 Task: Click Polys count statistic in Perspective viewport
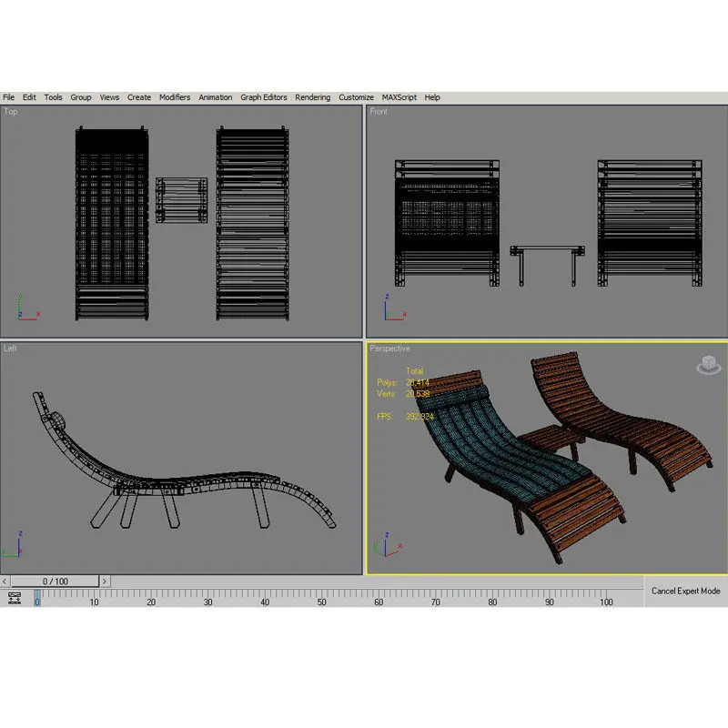pos(403,382)
